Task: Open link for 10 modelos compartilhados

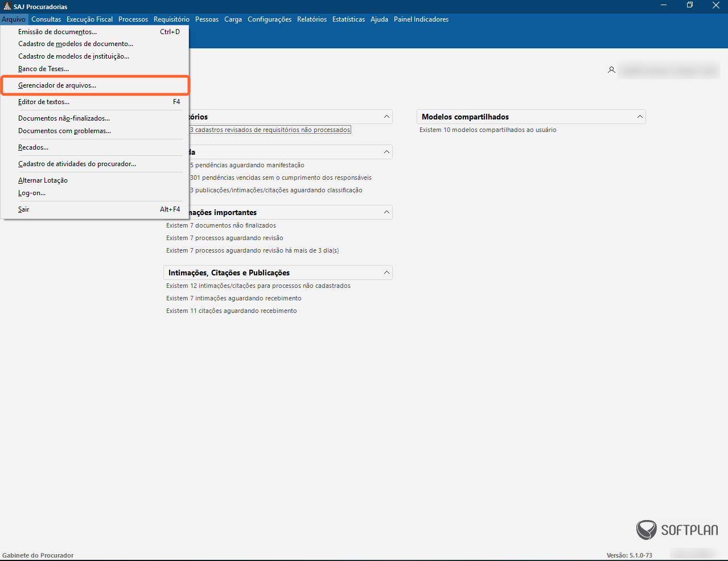Action: coord(488,130)
